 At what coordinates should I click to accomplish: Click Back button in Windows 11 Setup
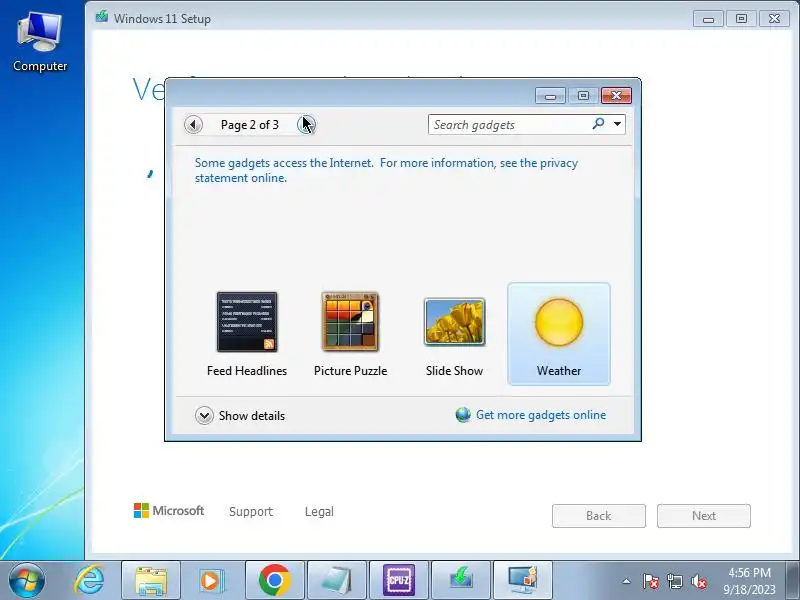coord(598,516)
